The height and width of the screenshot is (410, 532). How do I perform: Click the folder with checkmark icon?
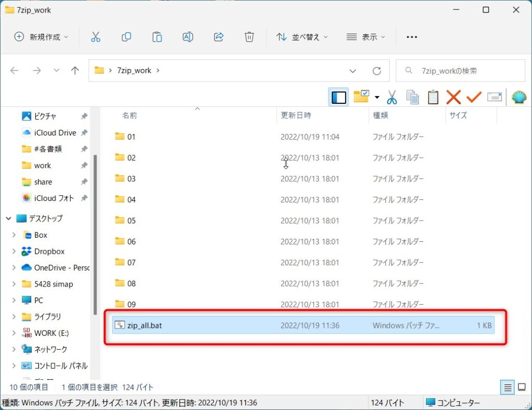[x=361, y=97]
